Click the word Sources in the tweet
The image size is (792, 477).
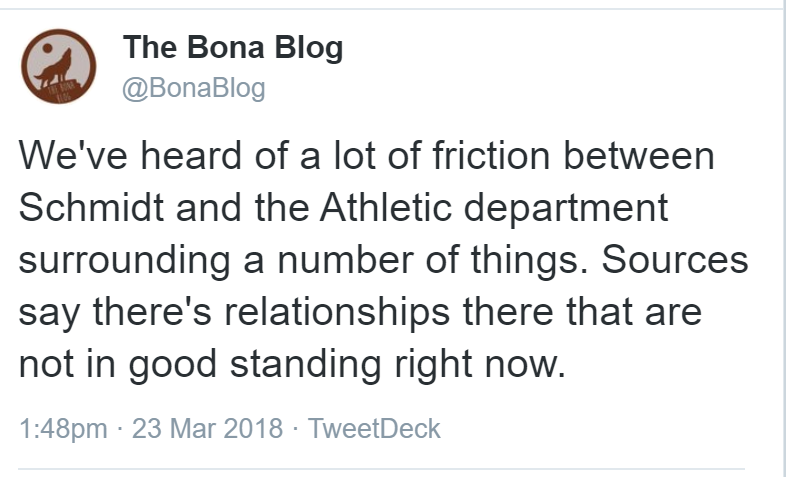click(674, 260)
